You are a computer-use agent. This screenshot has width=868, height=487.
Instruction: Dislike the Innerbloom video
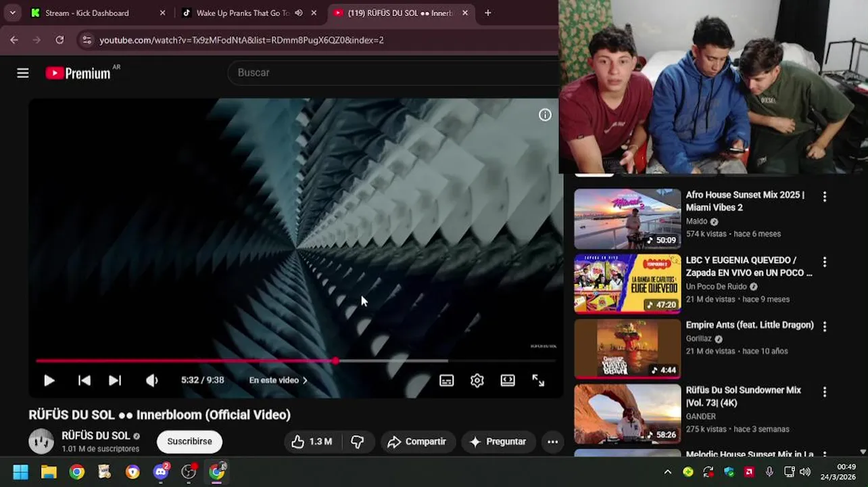tap(358, 442)
